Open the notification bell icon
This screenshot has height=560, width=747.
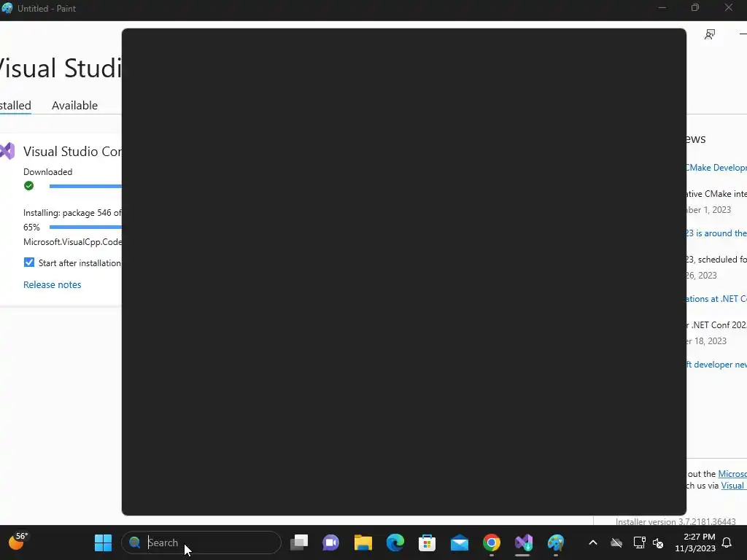727,542
